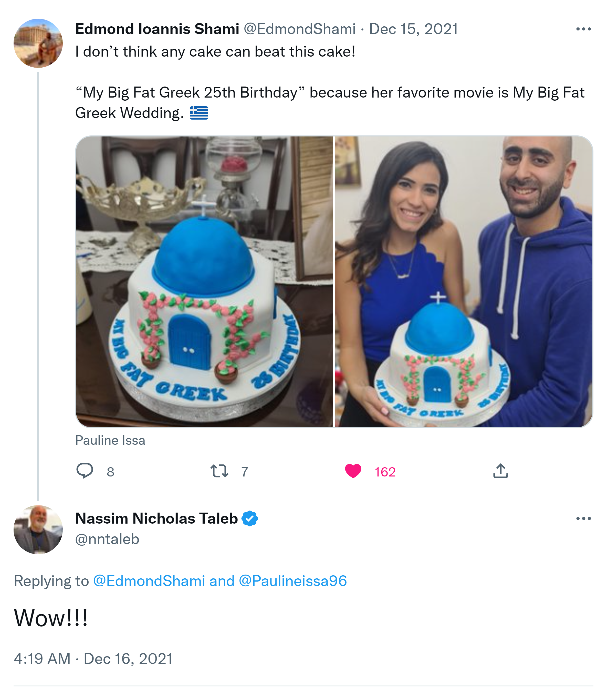Click the Pauline Issa photo tag
This screenshot has height=700, width=607.
[110, 440]
